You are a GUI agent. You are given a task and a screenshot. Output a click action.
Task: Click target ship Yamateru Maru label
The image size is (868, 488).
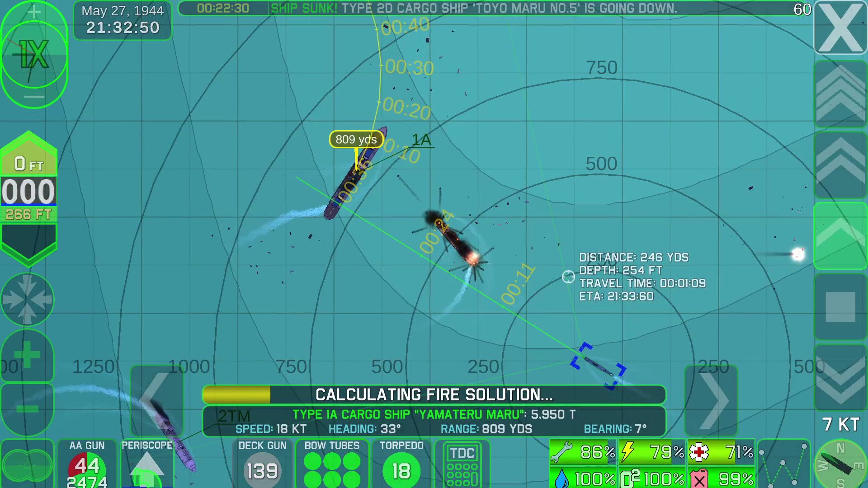tap(355, 140)
